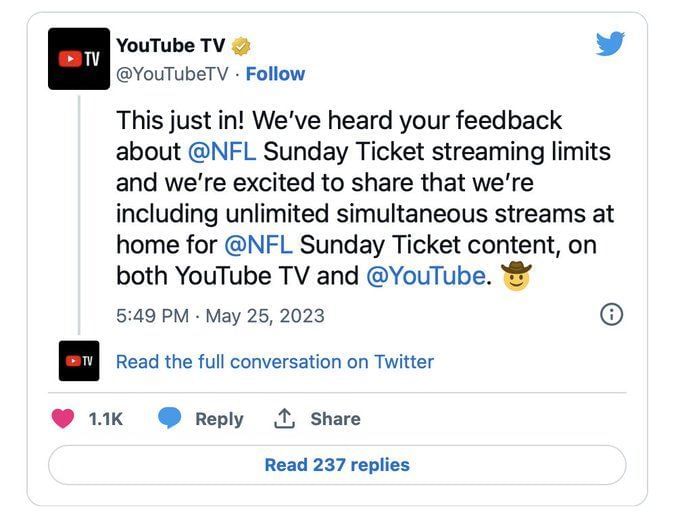
Task: Click small YouTube TV avatar below tweet
Action: (x=79, y=361)
